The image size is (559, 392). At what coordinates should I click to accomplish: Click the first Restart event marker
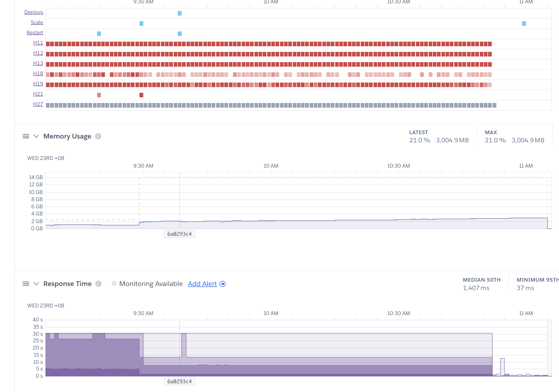[99, 34]
